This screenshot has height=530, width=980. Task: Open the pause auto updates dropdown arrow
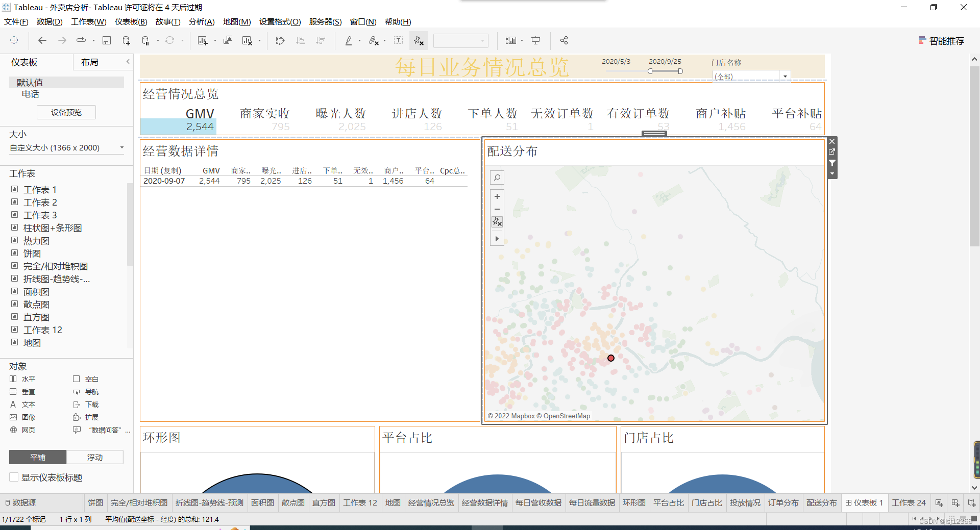tap(158, 40)
